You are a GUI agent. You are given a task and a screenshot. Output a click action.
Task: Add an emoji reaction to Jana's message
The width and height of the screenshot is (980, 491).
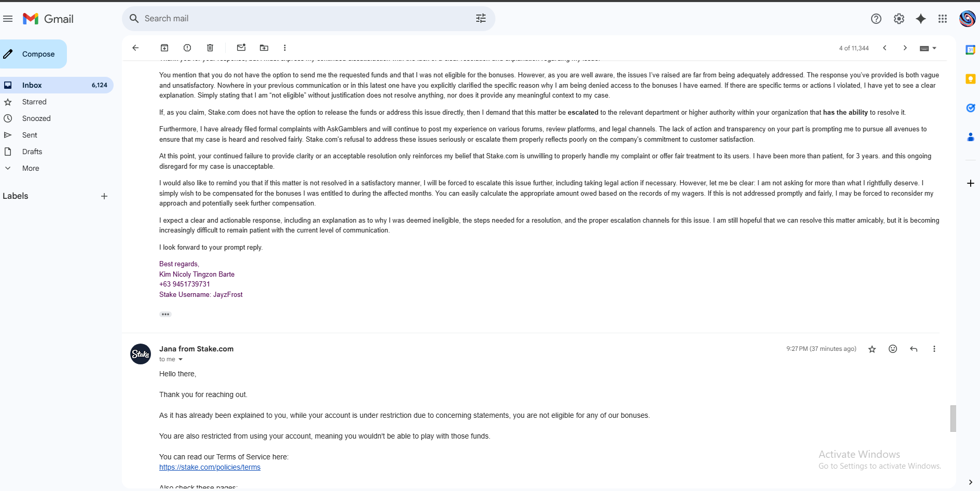pyautogui.click(x=893, y=349)
